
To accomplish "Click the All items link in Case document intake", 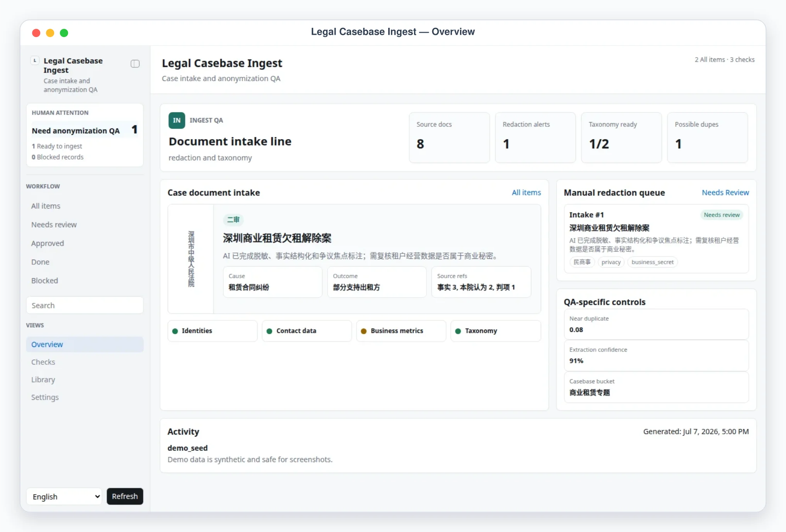I will 526,192.
